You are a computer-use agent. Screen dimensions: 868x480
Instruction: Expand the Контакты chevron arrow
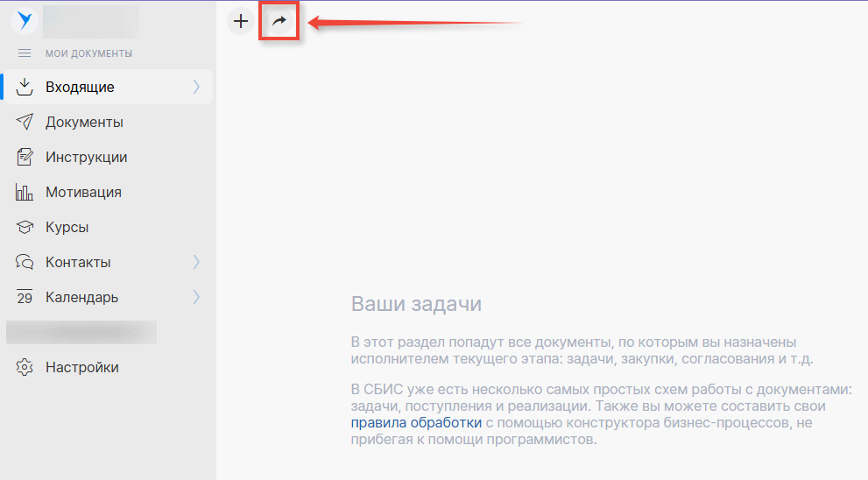pyautogui.click(x=196, y=262)
